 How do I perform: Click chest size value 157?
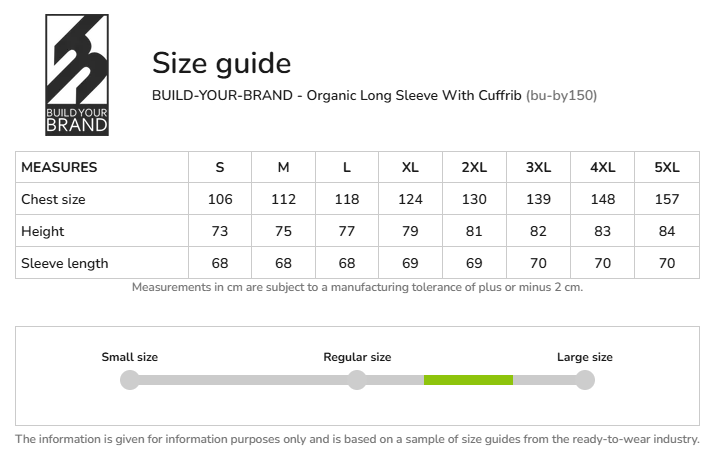(x=666, y=199)
